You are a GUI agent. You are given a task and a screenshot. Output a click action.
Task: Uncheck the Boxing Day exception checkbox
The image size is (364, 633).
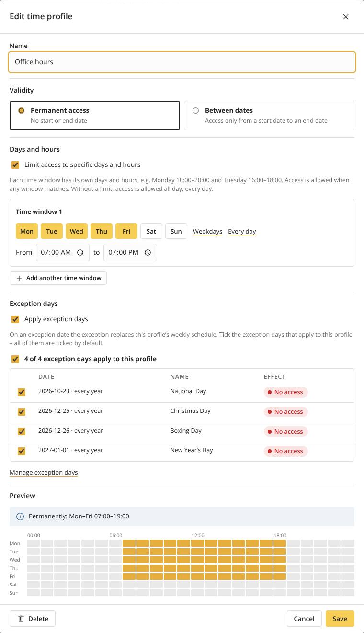tap(22, 432)
